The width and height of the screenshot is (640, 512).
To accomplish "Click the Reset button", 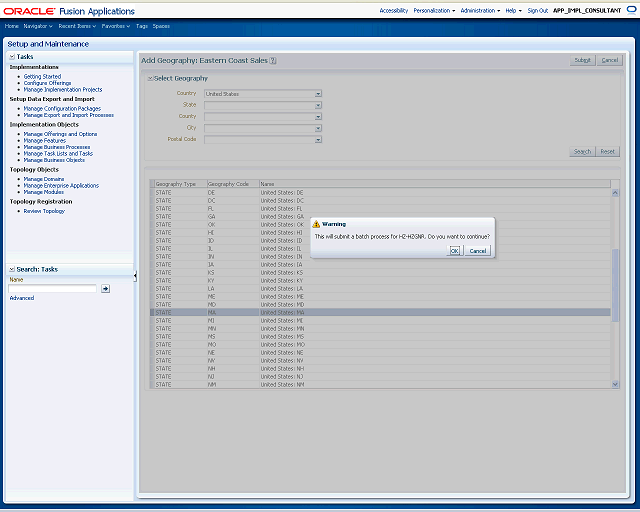I will (x=607, y=151).
